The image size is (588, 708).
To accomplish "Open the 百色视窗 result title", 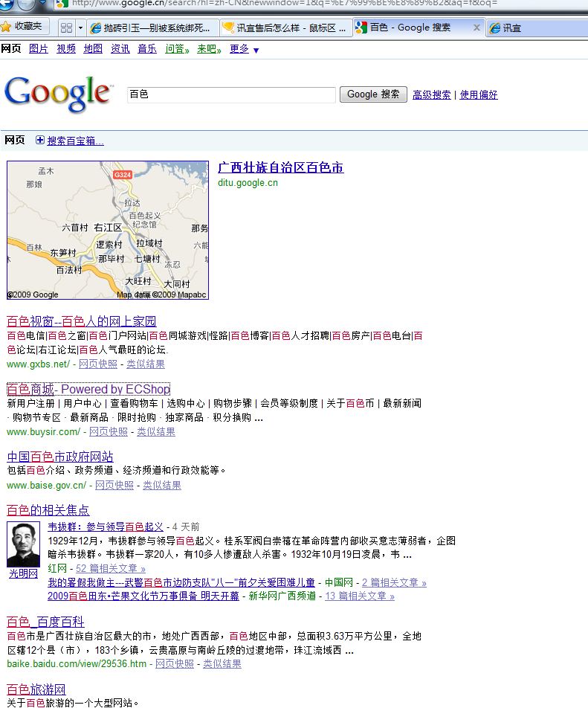I will coord(81,321).
